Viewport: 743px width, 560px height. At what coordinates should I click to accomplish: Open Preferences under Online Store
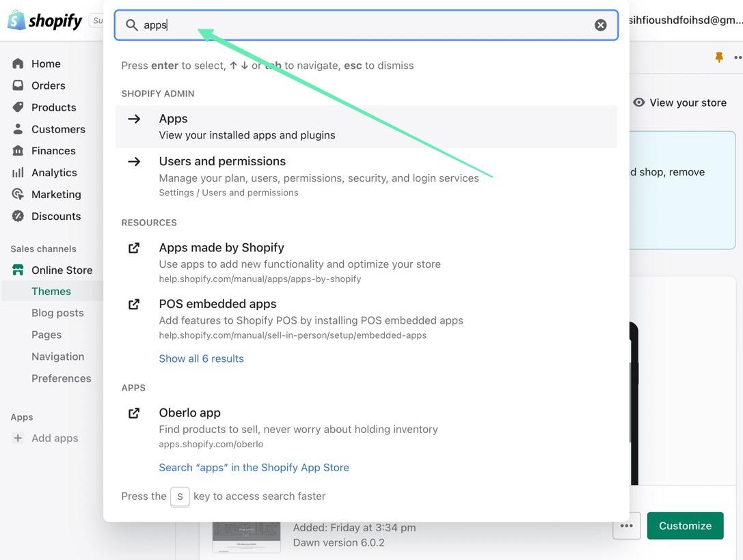point(61,378)
